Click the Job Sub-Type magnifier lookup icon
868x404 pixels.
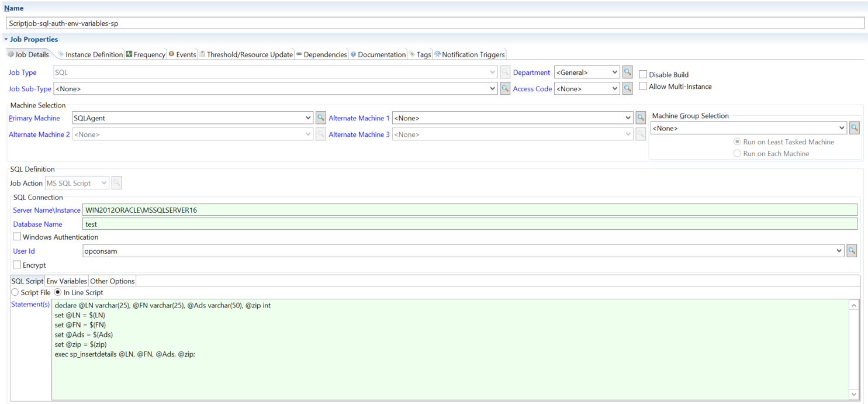(x=505, y=89)
